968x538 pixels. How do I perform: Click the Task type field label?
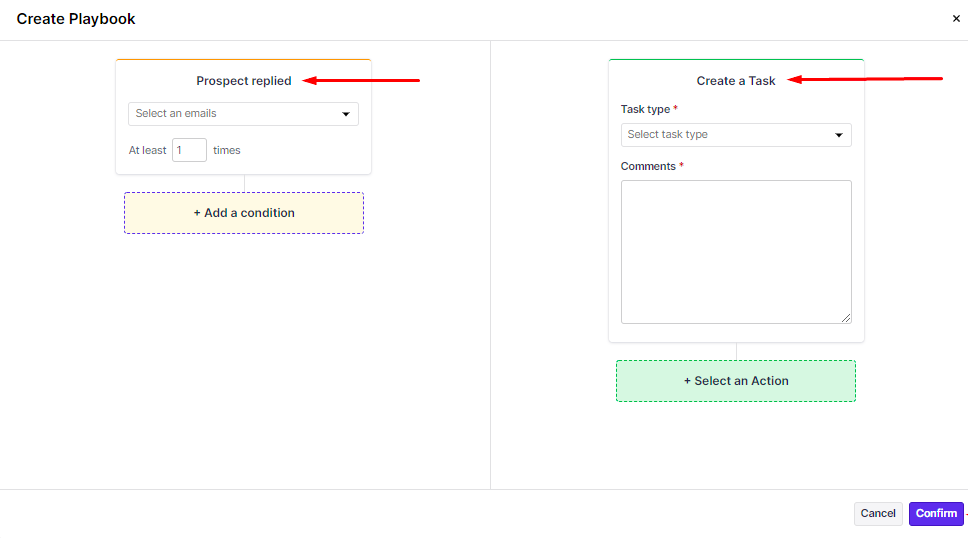(x=645, y=109)
